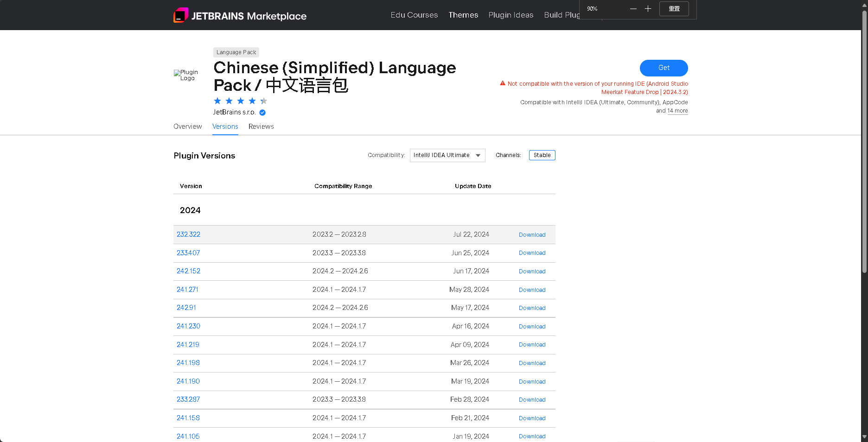Open version 233.287 details
This screenshot has height=442, width=868.
(188, 399)
